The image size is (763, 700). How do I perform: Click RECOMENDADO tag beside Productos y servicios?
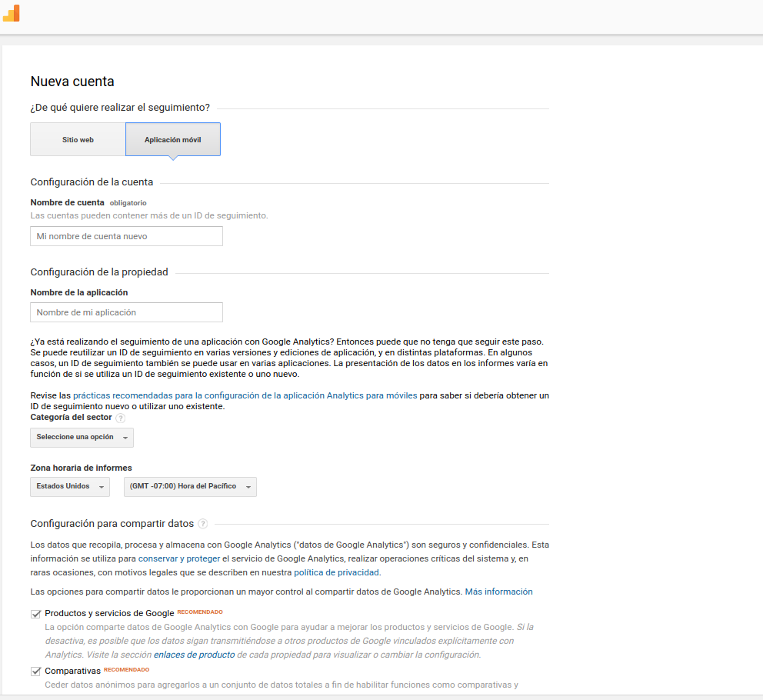click(200, 612)
